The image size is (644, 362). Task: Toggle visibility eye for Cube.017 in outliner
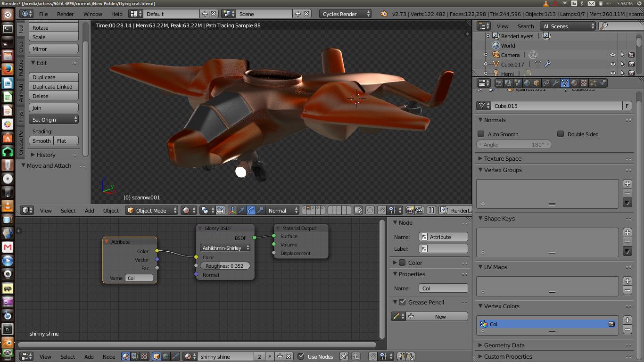coord(613,64)
